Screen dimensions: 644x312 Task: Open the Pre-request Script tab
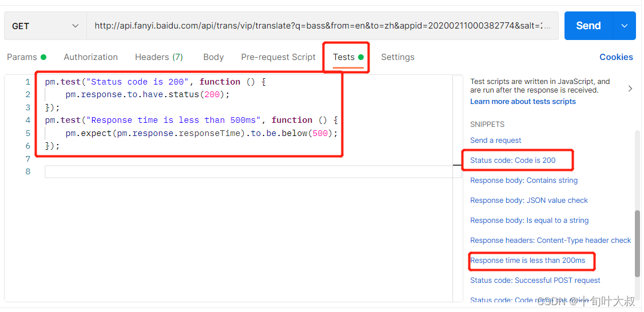(x=279, y=57)
